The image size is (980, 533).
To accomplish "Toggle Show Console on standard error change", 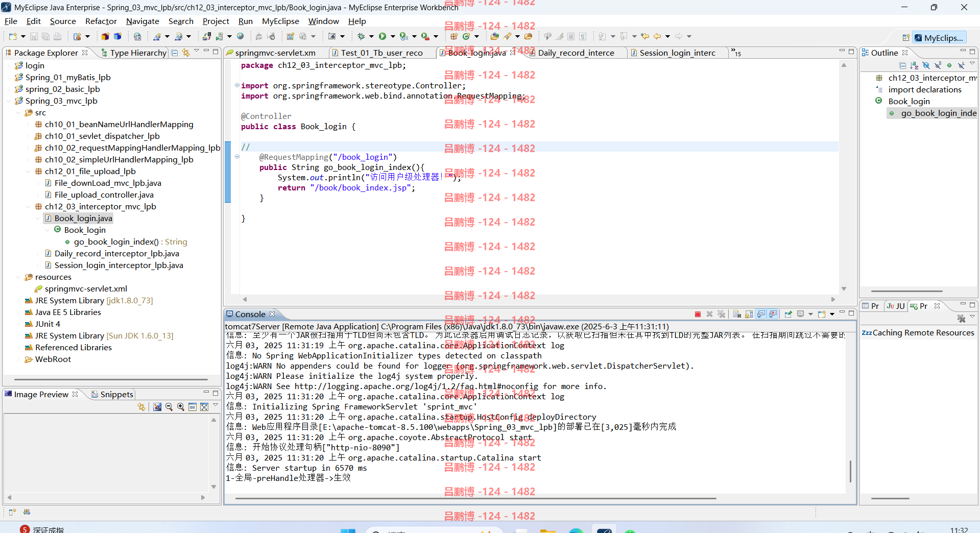I will (773, 314).
